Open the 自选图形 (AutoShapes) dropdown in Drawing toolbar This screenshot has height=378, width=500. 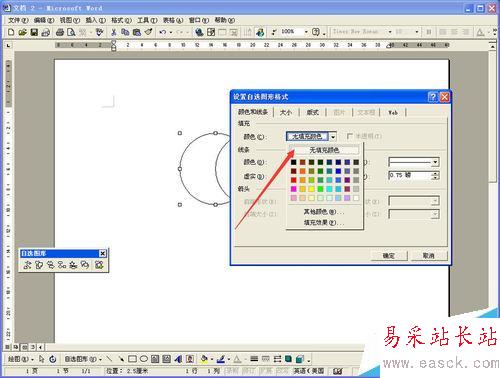[83, 359]
